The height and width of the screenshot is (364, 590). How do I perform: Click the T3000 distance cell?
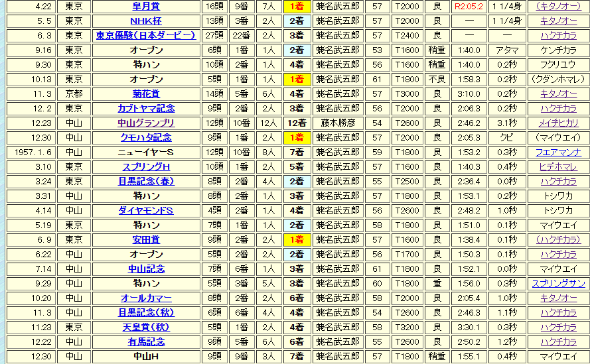(407, 94)
